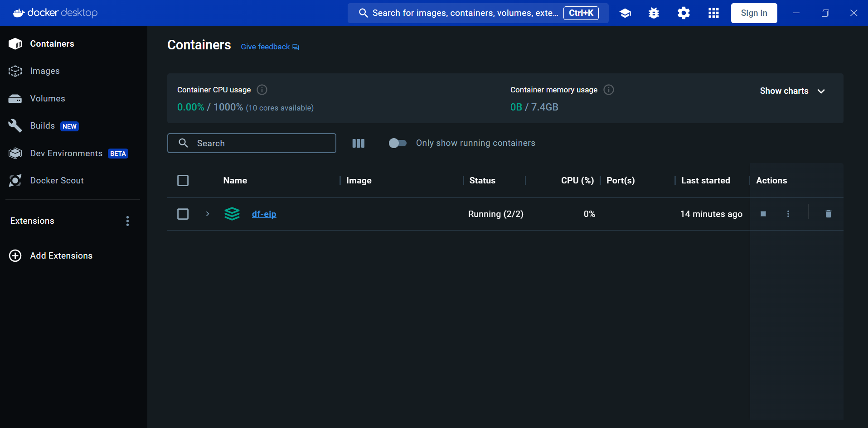Expand Show charts dropdown
Screen dimensions: 868x428
coord(792,91)
